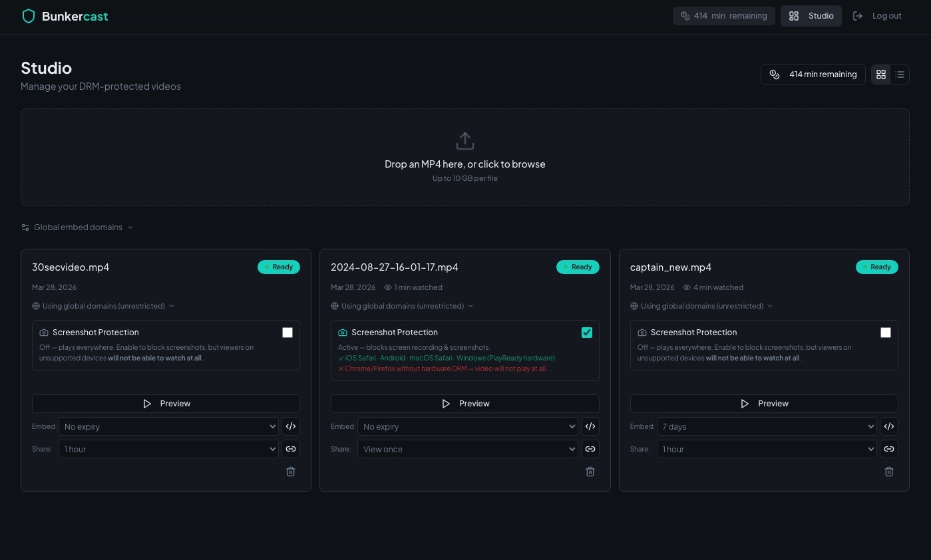This screenshot has width=931, height=560.
Task: Click the camera icon on the 30secvideo.mp4 card
Action: (44, 333)
